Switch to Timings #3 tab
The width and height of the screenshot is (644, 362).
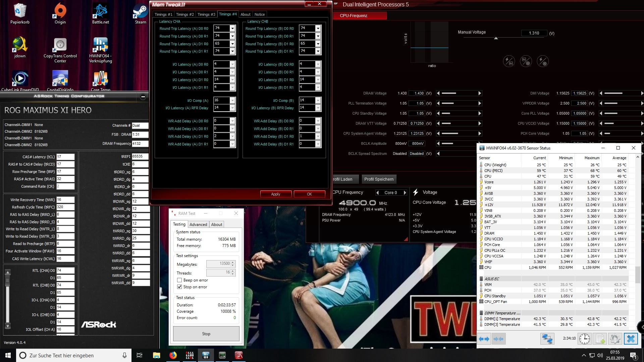point(206,14)
